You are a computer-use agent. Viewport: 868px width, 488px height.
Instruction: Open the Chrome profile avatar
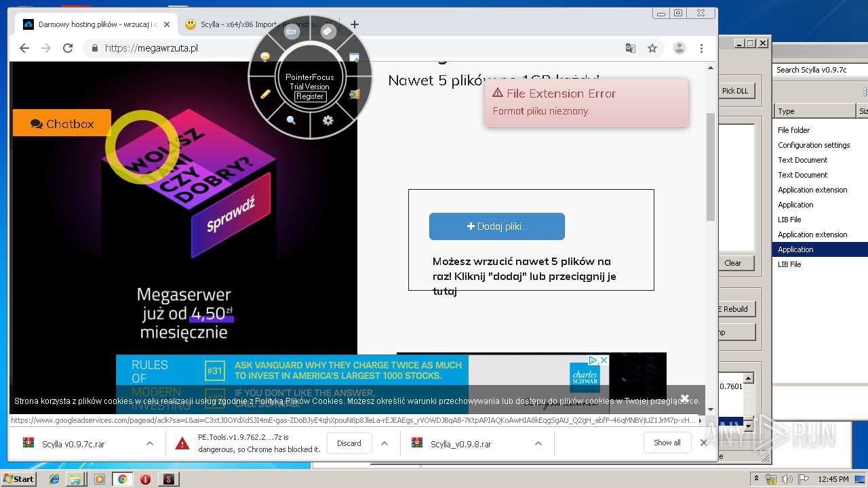point(679,48)
